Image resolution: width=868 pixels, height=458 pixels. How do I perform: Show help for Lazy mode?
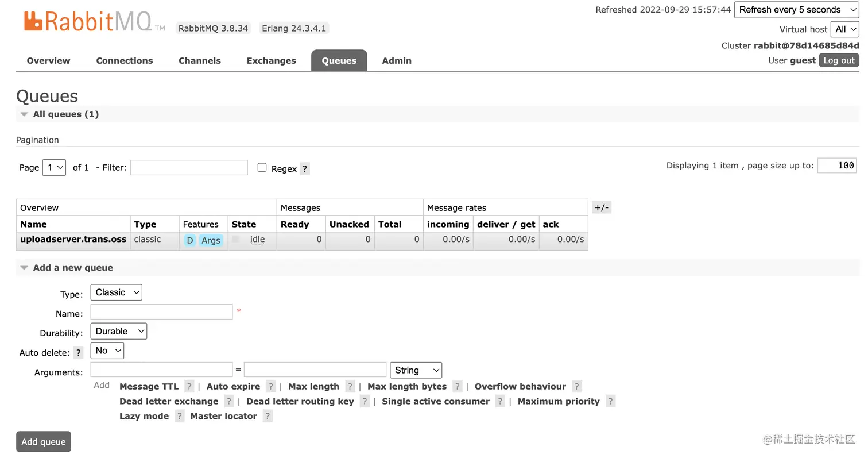pos(179,417)
